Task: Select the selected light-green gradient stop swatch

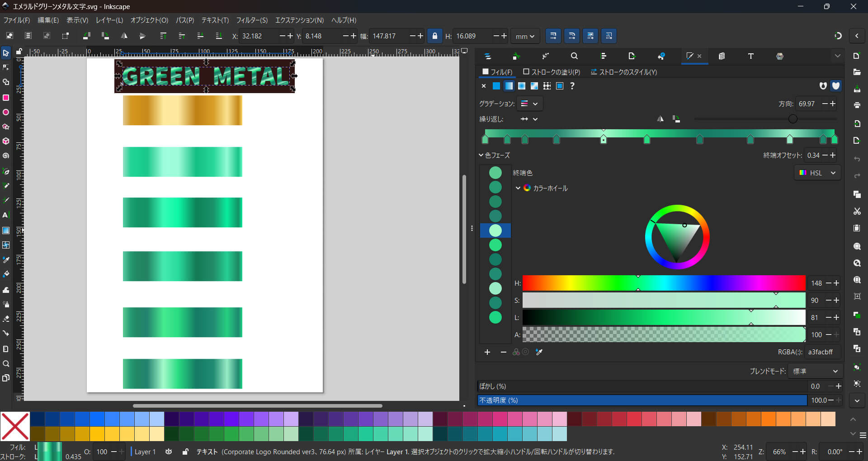Action: (x=495, y=230)
